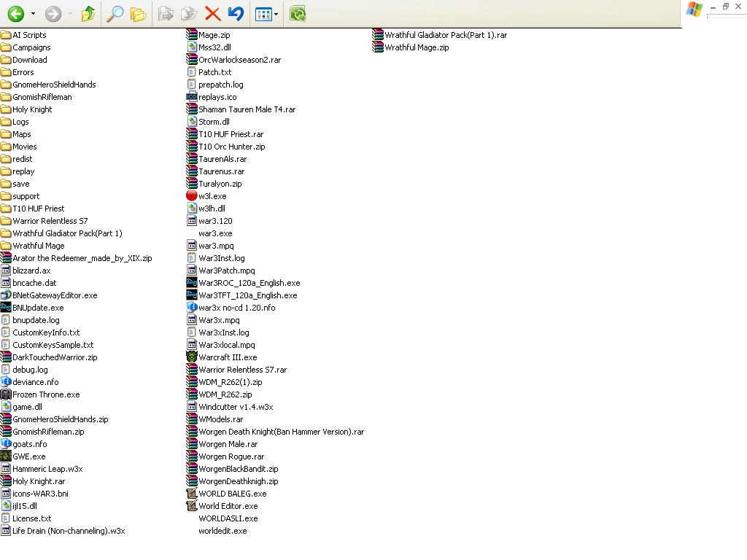Open the Back button history dropdown
The image size is (747, 560).
pyautogui.click(x=33, y=14)
